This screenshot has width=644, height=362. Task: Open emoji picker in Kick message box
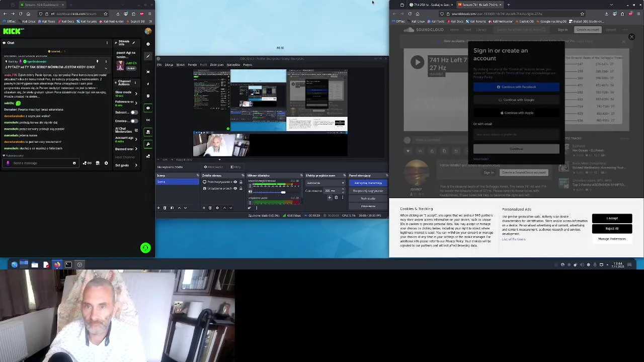pos(74,163)
